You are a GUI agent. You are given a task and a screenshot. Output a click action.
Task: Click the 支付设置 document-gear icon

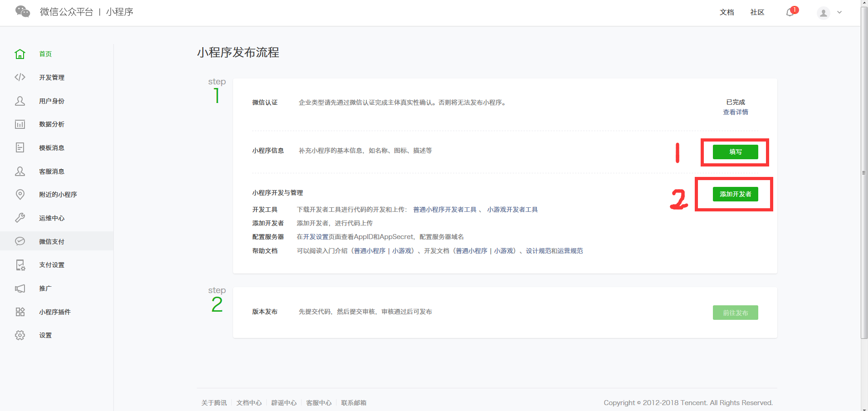pos(20,265)
